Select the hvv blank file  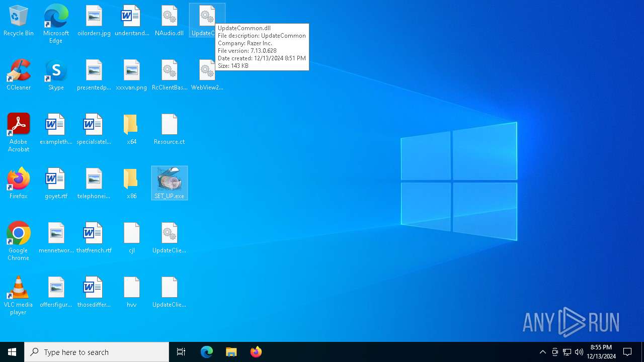coord(132,292)
